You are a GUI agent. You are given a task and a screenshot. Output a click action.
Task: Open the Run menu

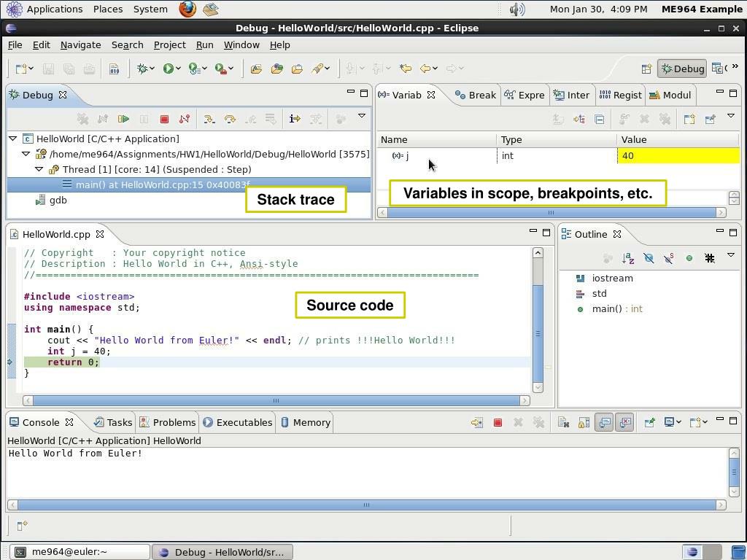pos(205,44)
